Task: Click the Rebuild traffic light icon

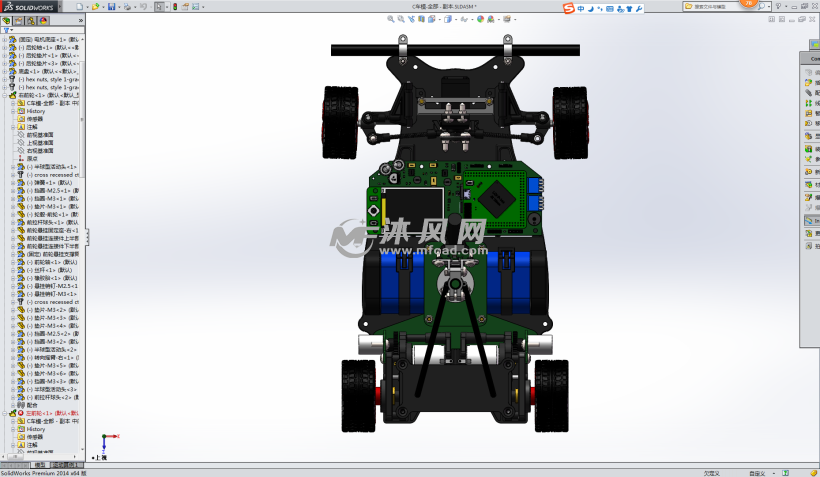Action: (177, 6)
